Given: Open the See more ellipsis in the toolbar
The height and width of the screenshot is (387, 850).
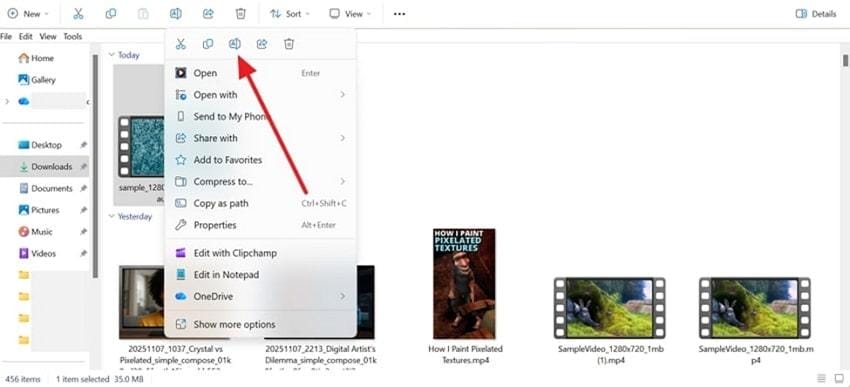Looking at the screenshot, I should 400,14.
